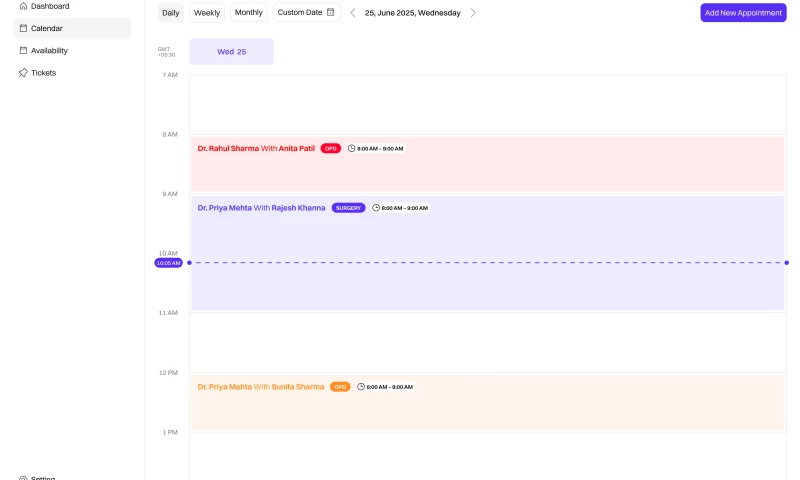Viewport: 800px width, 480px height.
Task: Click the purple SURGERY tag badge
Action: click(x=348, y=208)
